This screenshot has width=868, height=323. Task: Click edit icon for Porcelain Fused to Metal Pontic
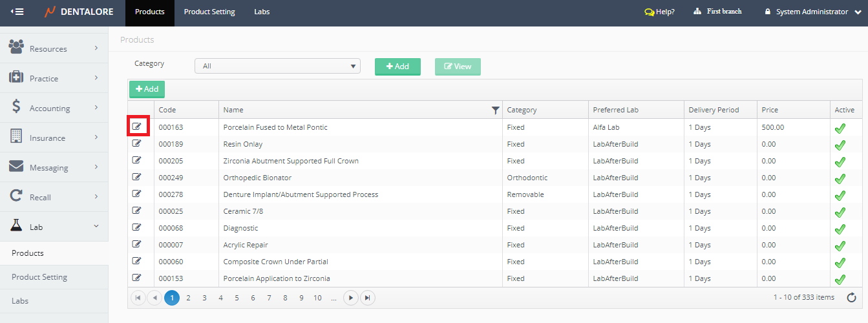[136, 127]
